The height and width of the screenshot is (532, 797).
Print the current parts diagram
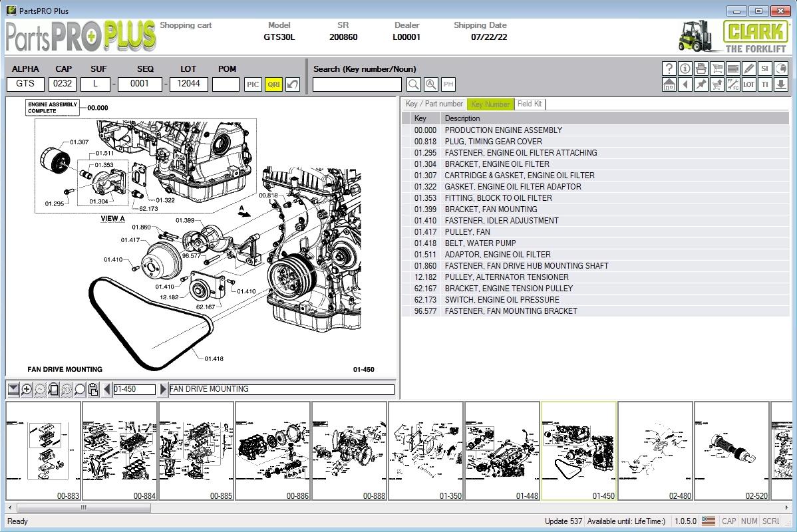click(x=701, y=68)
